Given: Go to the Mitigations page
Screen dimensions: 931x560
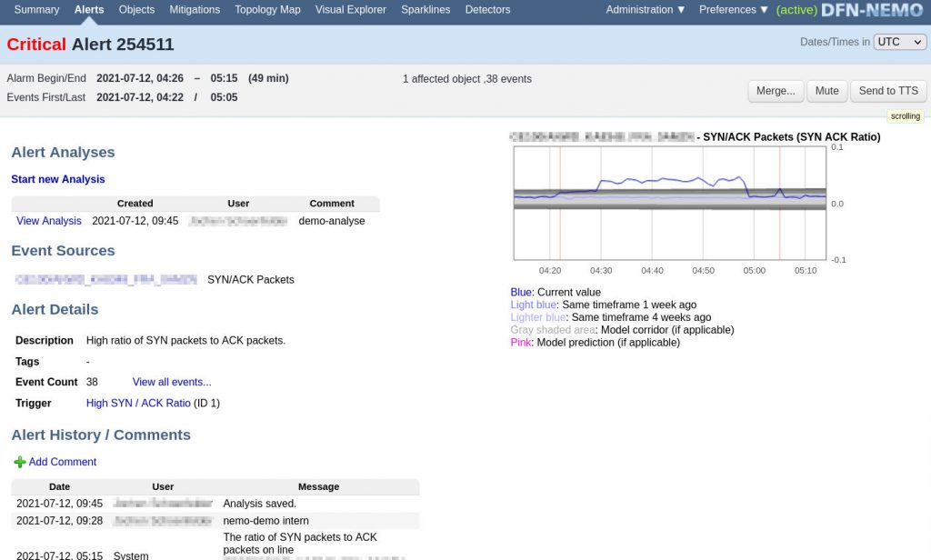Looking at the screenshot, I should pyautogui.click(x=195, y=10).
